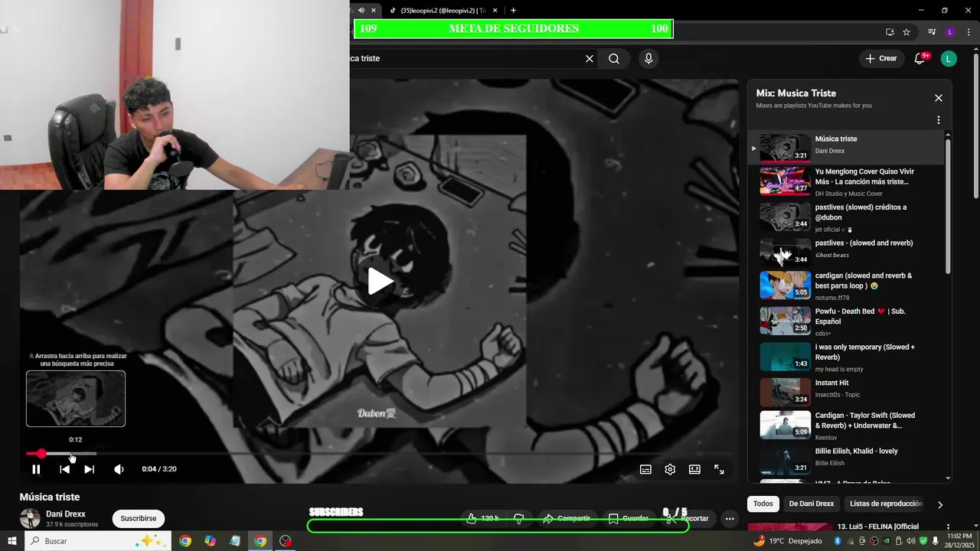Switch player to theater mode
The image size is (980, 551).
[694, 469]
